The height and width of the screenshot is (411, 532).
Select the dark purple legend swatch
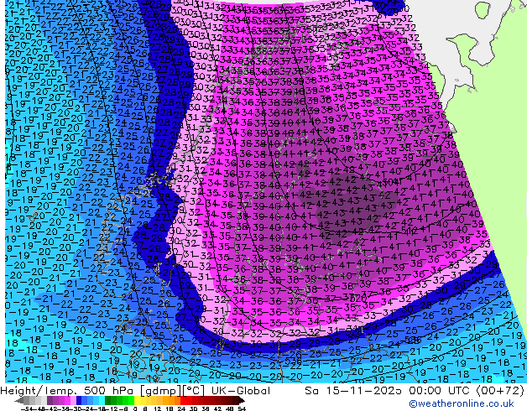coord(50,400)
